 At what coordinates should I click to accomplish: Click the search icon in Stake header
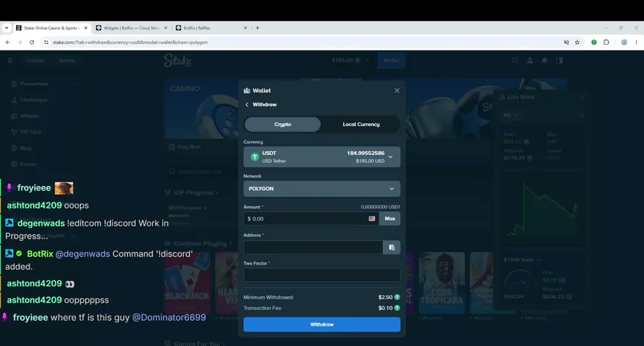[x=515, y=61]
